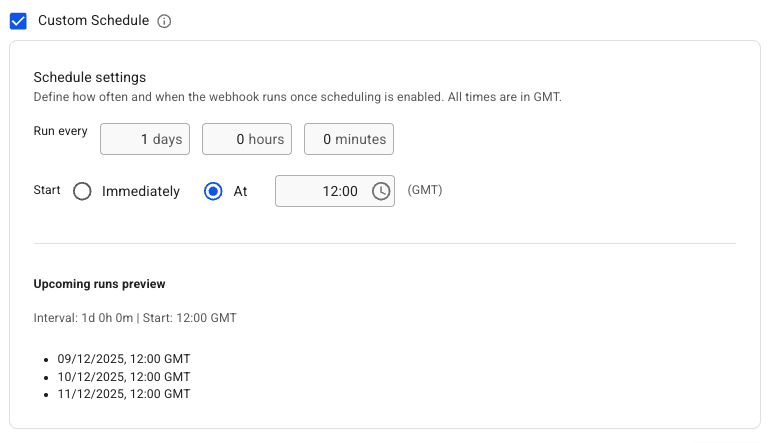Click the 12:00 start time field
This screenshot has width=770, height=443.
coord(322,191)
